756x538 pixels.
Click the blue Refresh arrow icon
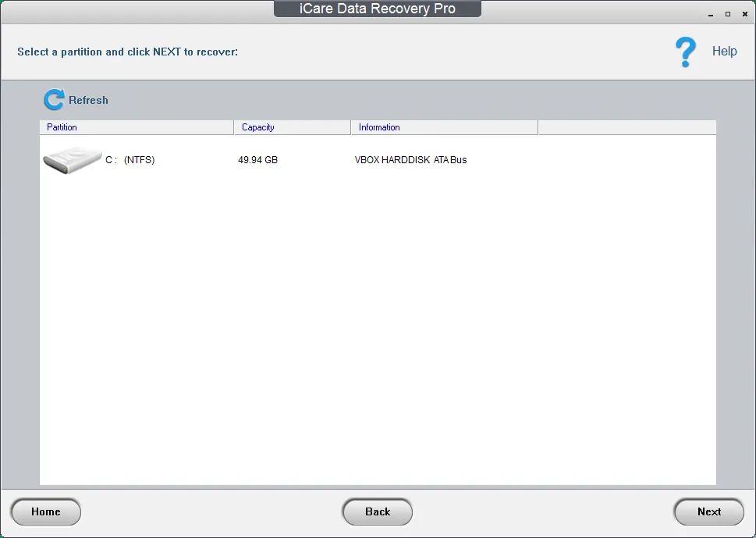point(54,99)
